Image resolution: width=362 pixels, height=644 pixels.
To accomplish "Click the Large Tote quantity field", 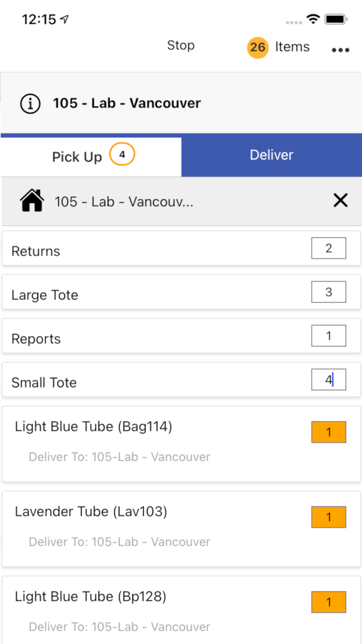I will click(x=328, y=292).
